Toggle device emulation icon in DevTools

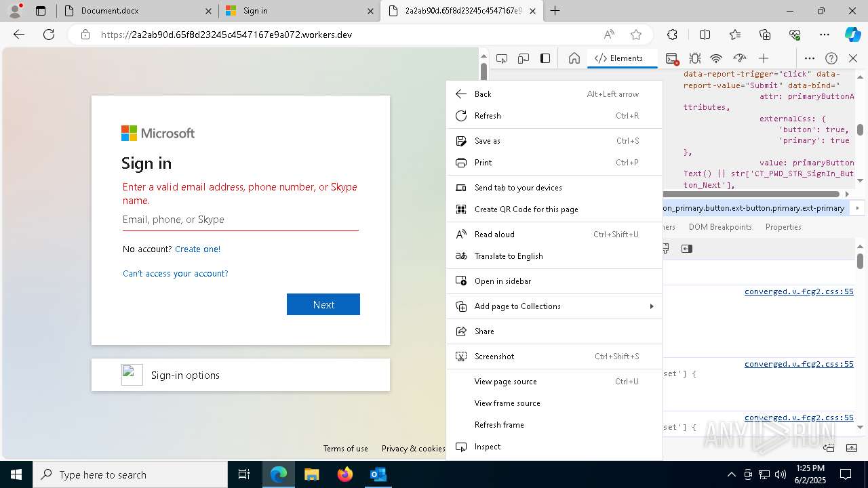[524, 58]
